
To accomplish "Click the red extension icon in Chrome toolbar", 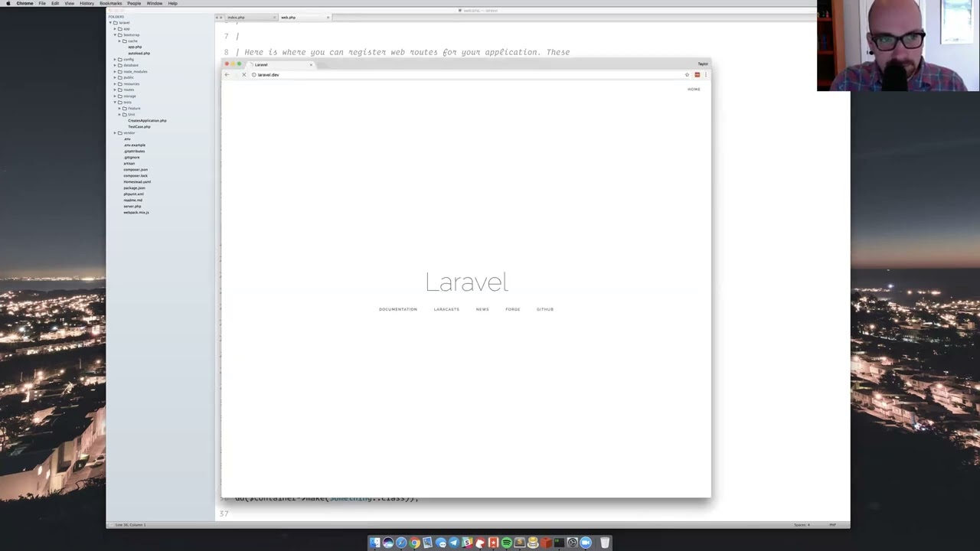I will tap(697, 74).
